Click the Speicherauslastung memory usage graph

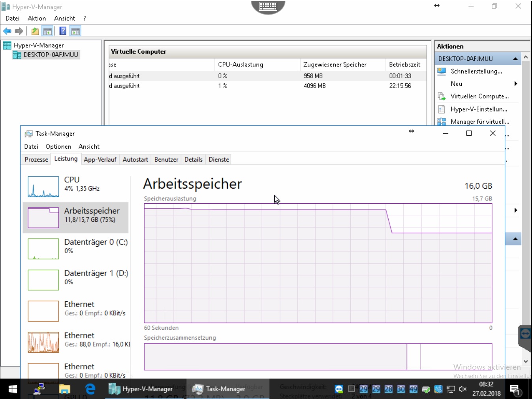pos(318,263)
